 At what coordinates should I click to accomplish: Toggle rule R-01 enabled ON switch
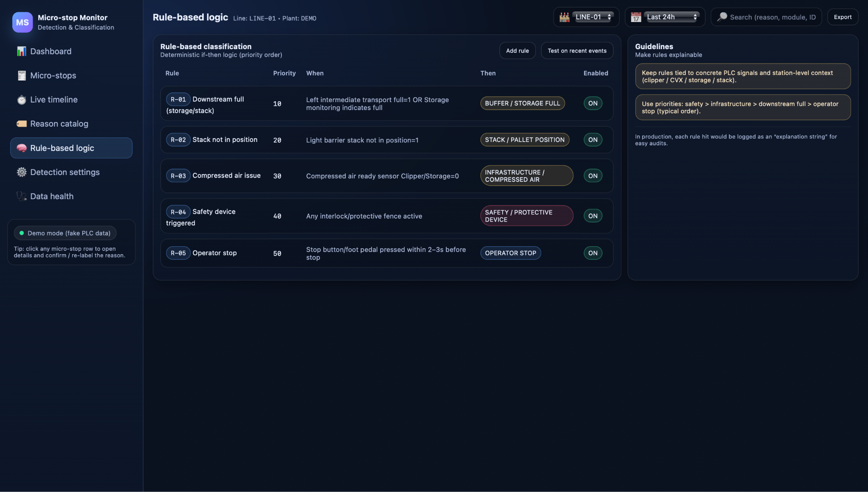pos(593,103)
